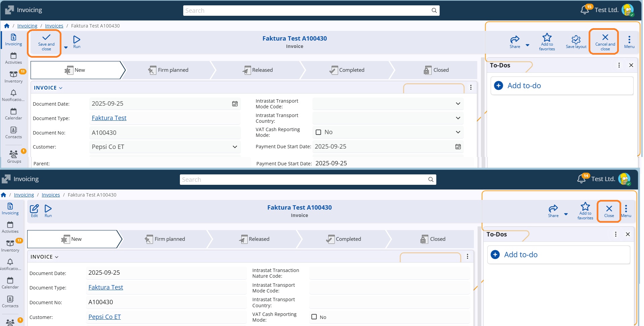Open VAT Cash Reporting Mode dropdown arrow
644x326 pixels.
click(458, 132)
